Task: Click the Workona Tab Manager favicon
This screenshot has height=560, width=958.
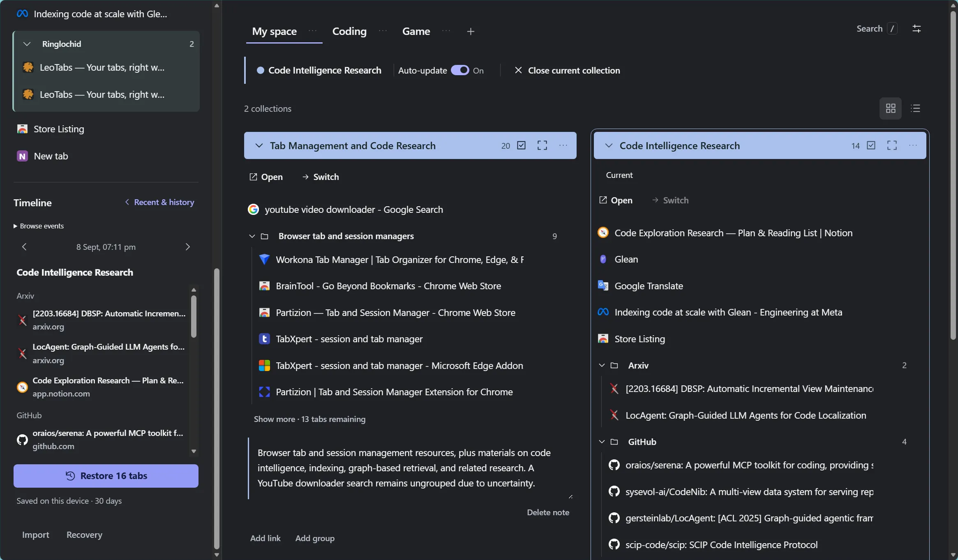Action: click(264, 260)
